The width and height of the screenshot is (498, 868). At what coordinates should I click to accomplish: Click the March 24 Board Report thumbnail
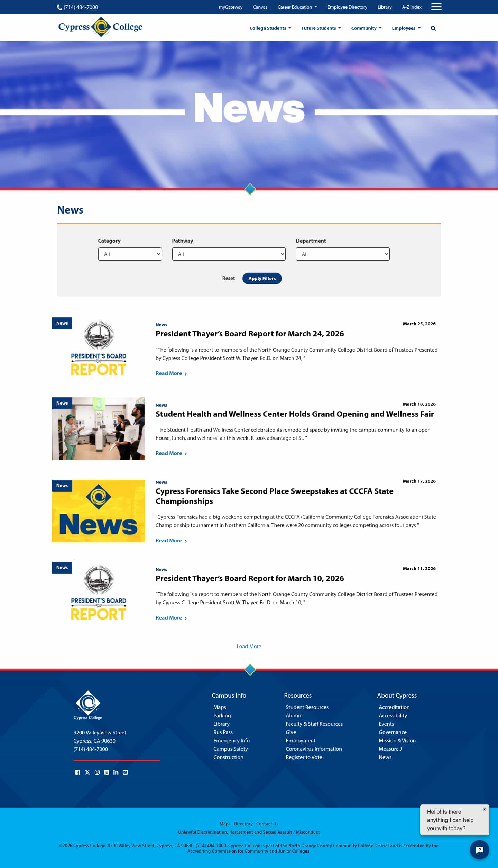99,349
